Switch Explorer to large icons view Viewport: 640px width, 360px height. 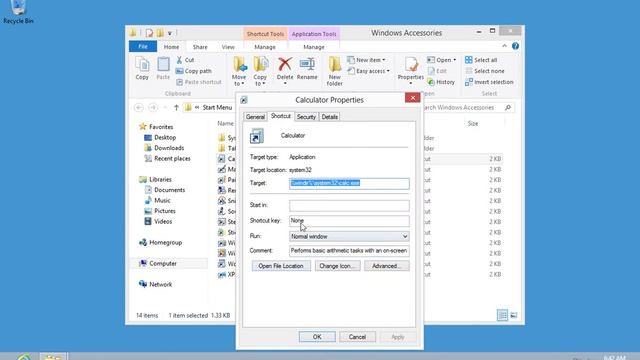pos(514,315)
